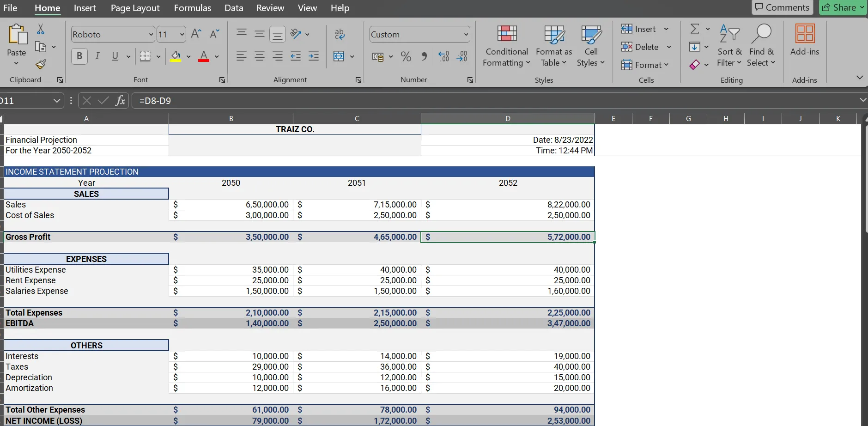Apply middle align to cell
The width and height of the screenshot is (868, 426).
(x=260, y=34)
